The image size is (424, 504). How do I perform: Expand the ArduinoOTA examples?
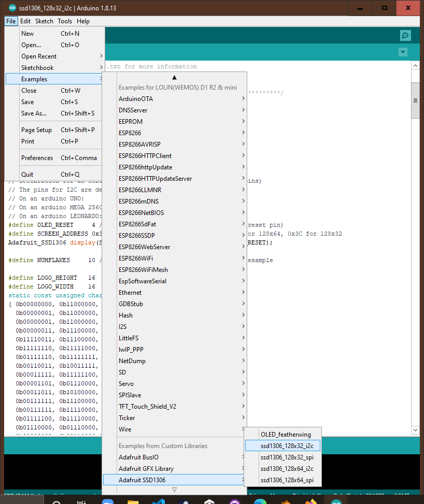pos(175,99)
